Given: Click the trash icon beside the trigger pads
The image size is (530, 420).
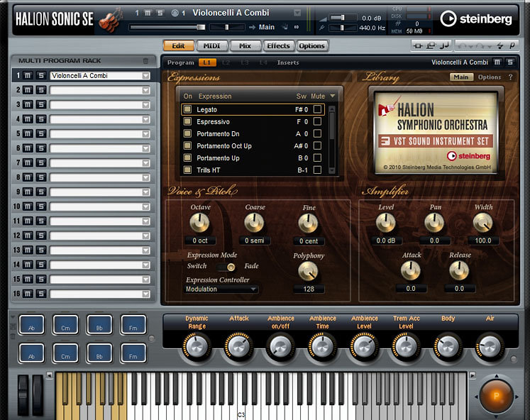Looking at the screenshot, I should click(13, 336).
